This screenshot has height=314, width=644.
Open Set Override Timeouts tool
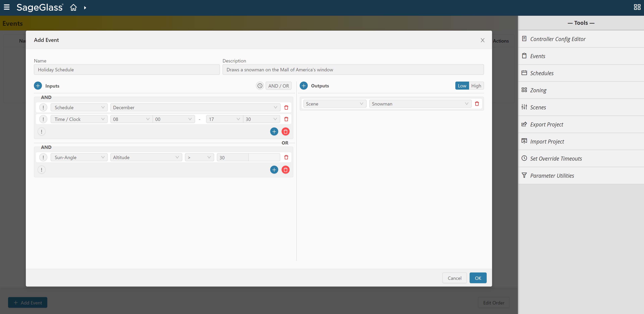point(581,158)
